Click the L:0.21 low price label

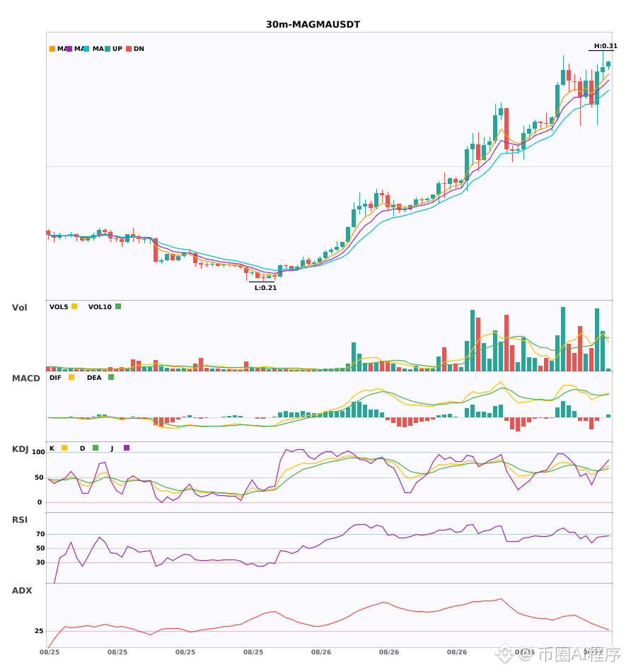point(266,288)
